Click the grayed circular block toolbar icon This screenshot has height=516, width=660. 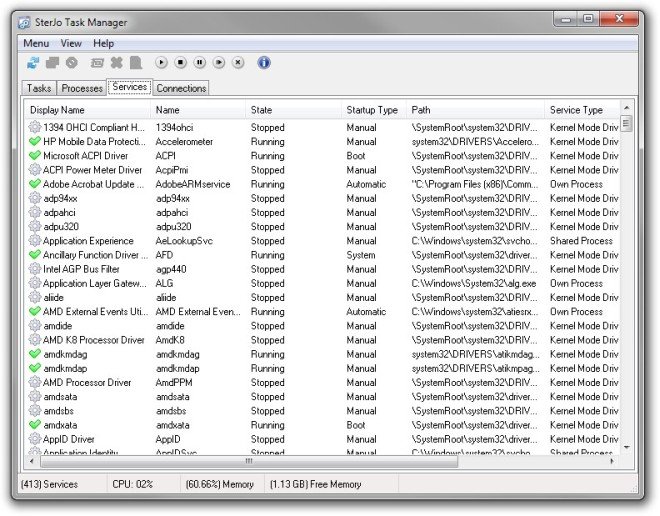pyautogui.click(x=72, y=63)
